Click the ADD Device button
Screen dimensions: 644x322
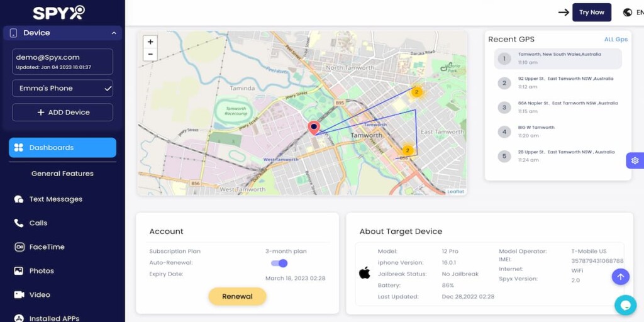(62, 113)
